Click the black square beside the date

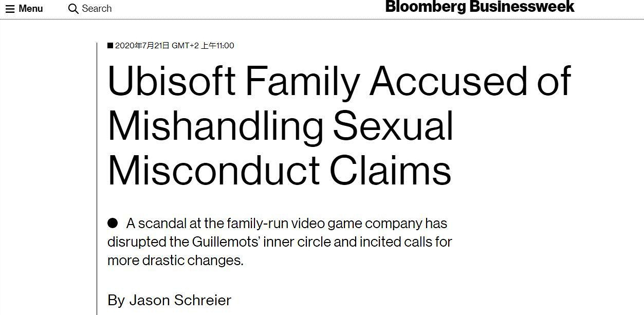tap(110, 46)
